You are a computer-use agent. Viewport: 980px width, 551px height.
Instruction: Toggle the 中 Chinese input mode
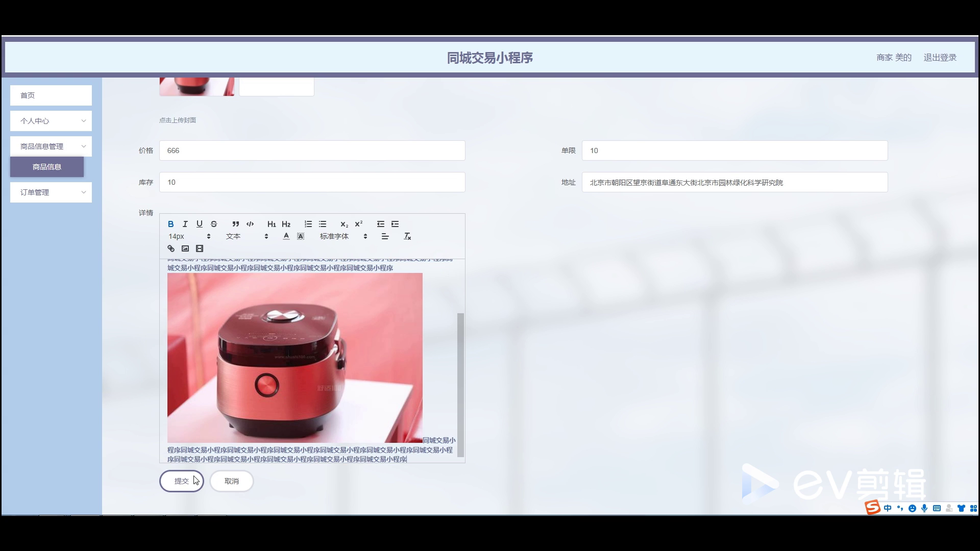pyautogui.click(x=888, y=508)
